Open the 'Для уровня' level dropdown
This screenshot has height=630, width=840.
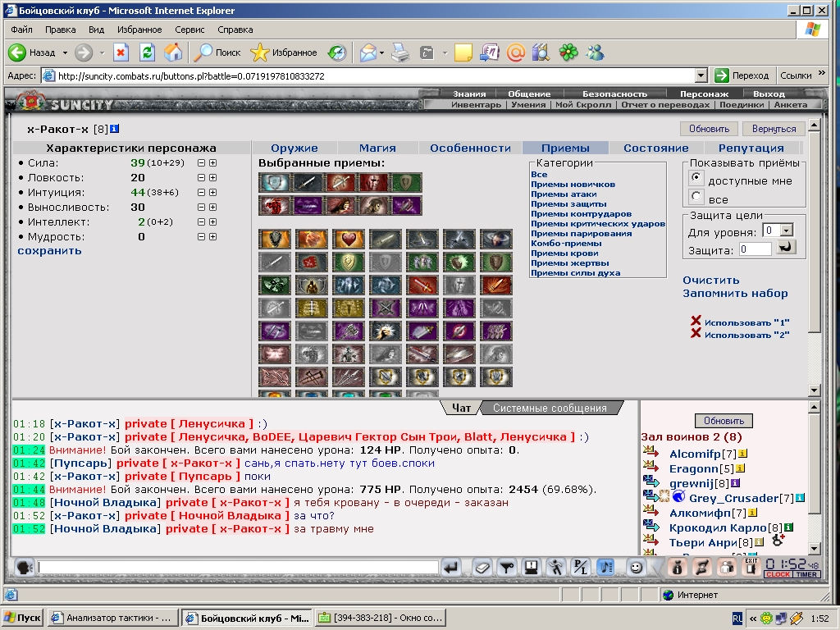pos(787,231)
